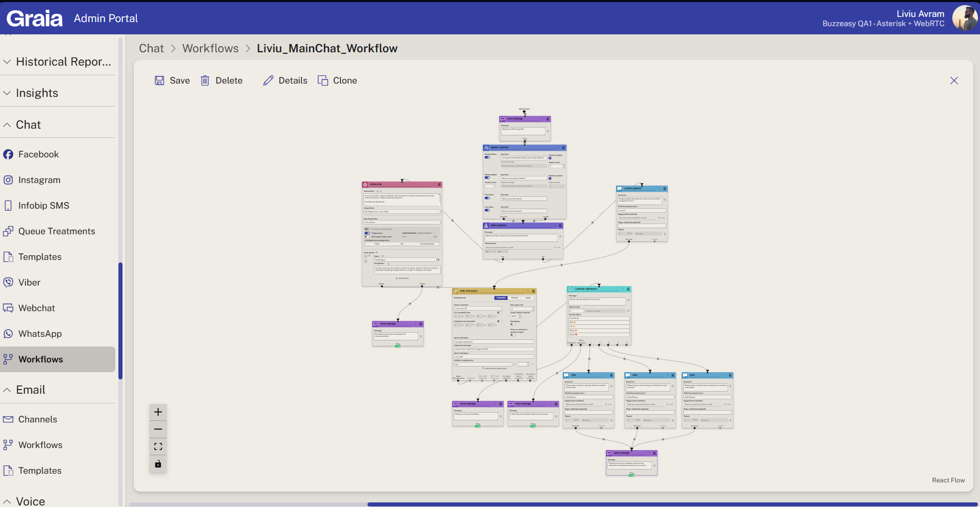Screen dimensions: 980x507
Task: Click the sidebar vertical scrollbar
Action: pyautogui.click(x=120, y=320)
